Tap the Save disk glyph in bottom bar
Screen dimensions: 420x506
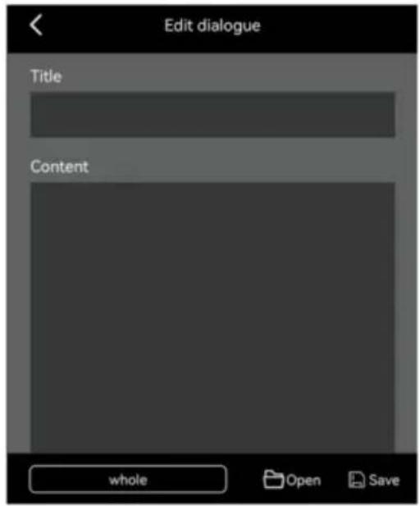(x=356, y=480)
